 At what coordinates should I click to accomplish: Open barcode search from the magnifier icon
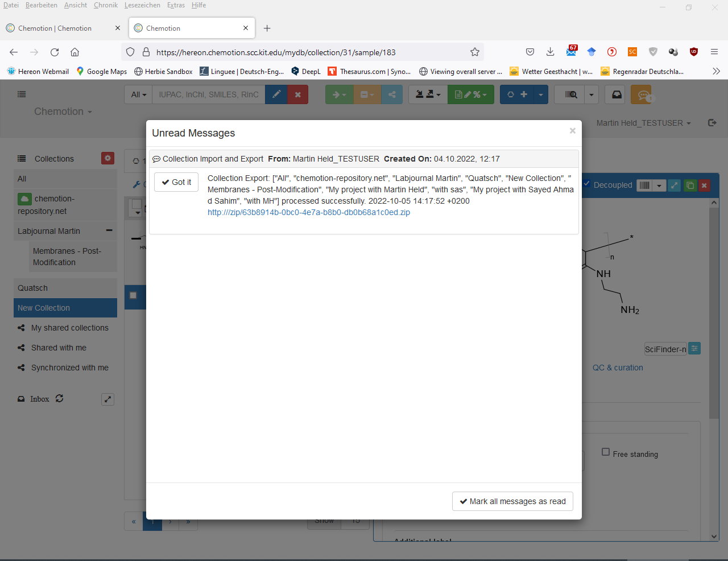(x=570, y=94)
